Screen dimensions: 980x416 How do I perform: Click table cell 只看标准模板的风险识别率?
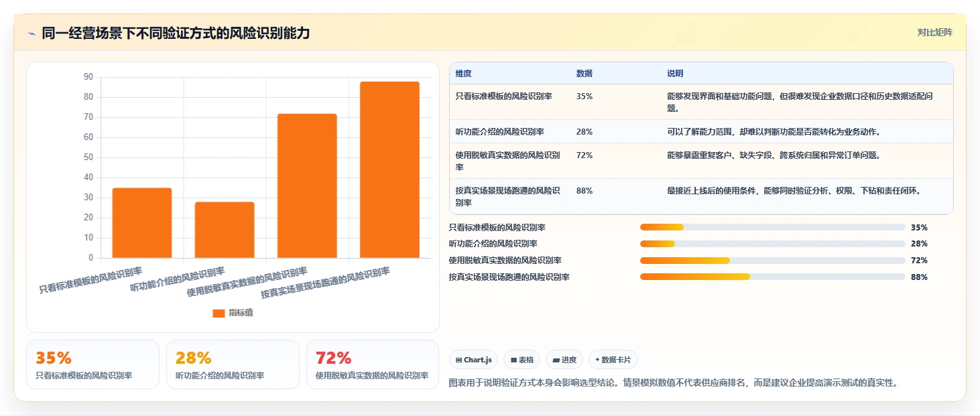click(x=503, y=96)
